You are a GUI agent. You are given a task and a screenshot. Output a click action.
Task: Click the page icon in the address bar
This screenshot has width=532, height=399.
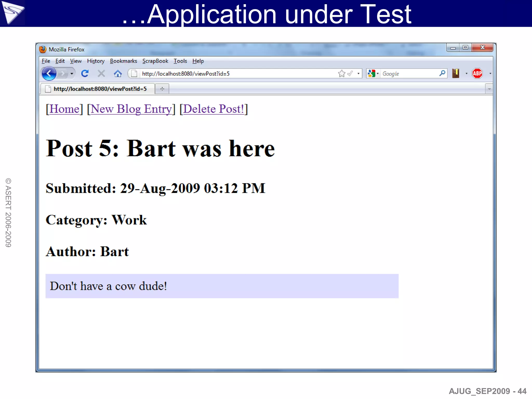tap(134, 74)
